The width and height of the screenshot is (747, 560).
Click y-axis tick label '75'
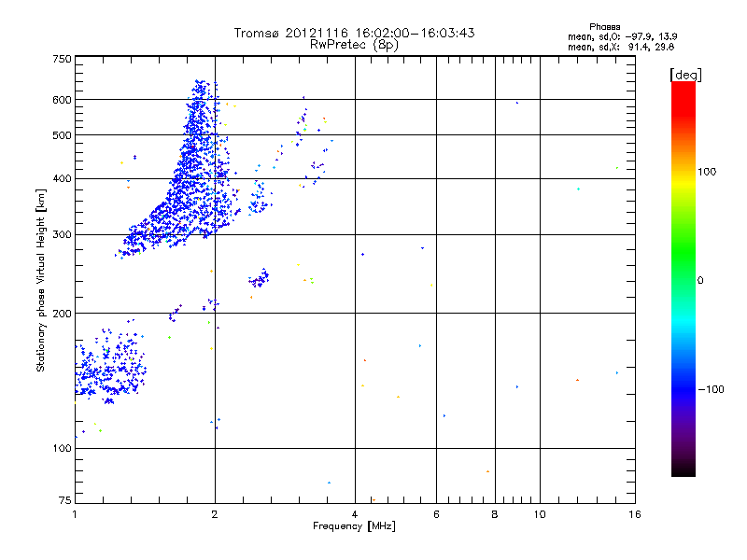(x=65, y=500)
